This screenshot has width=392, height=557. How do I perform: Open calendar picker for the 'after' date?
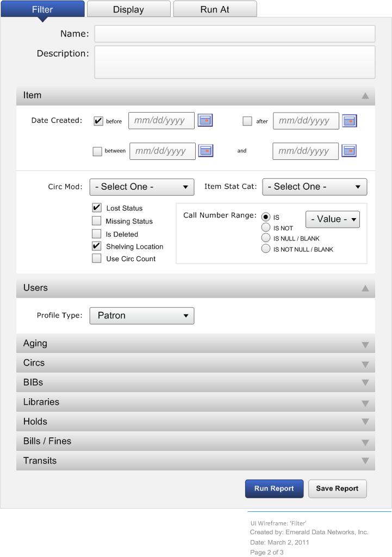[349, 121]
